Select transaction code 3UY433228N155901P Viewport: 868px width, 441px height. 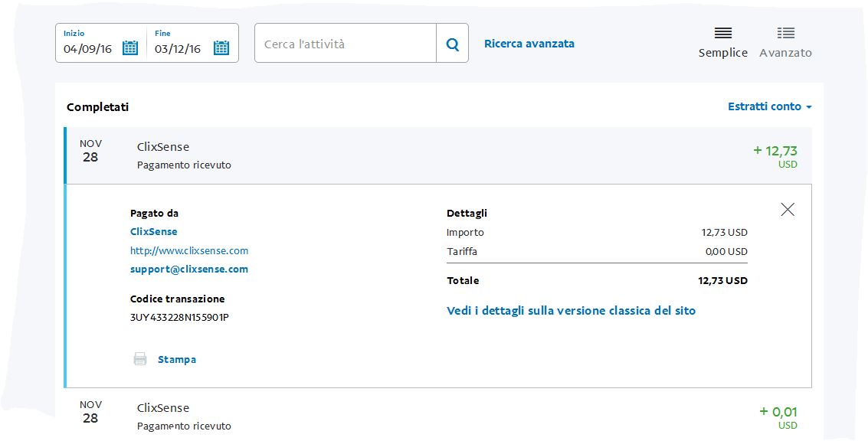coord(180,318)
